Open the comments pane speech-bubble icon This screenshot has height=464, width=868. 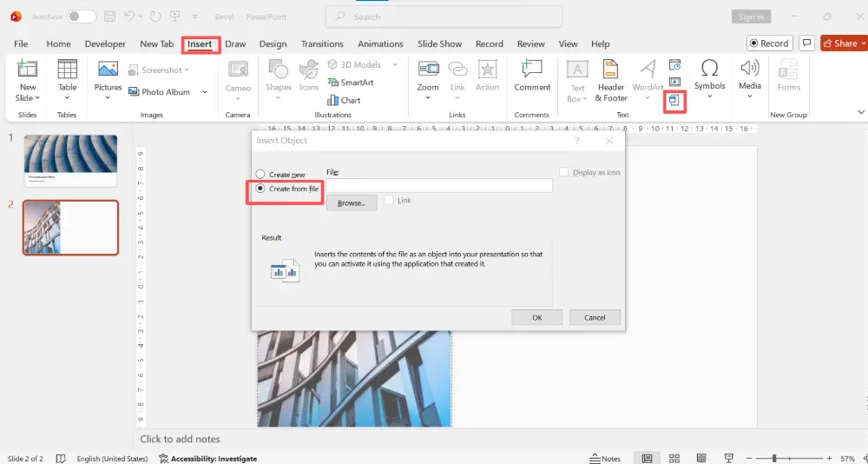pos(807,43)
